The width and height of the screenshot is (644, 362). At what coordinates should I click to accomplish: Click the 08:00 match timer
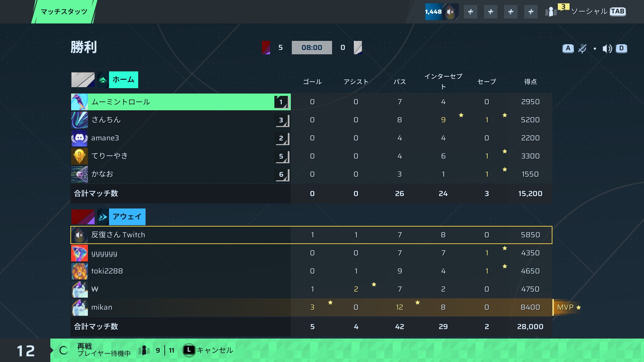tap(312, 48)
